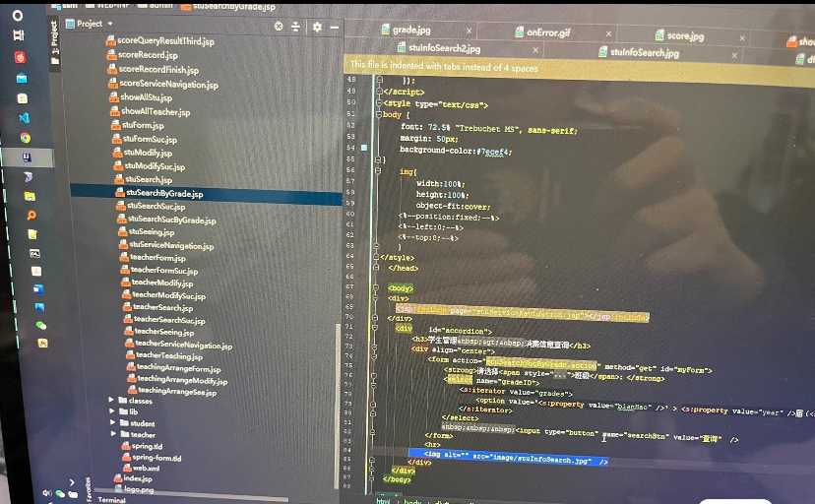The width and height of the screenshot is (815, 504).
Task: Click the image icon on grade.jpg tab
Action: click(x=385, y=30)
